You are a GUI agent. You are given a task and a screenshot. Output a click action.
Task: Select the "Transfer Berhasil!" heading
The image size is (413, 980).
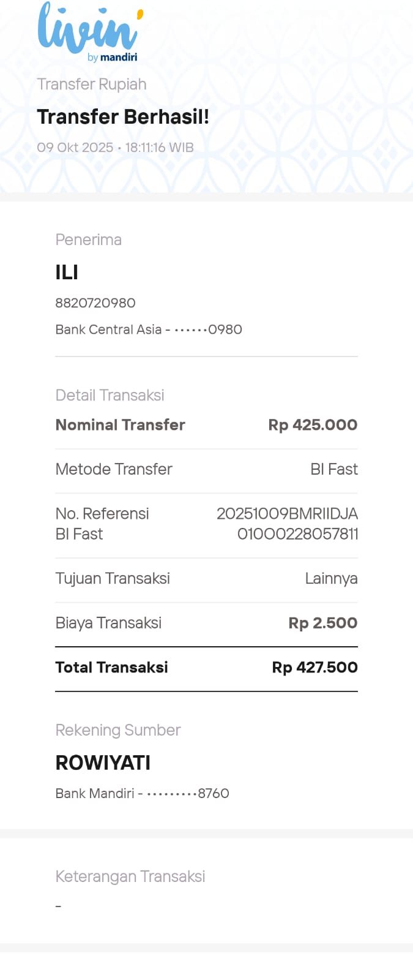point(123,116)
